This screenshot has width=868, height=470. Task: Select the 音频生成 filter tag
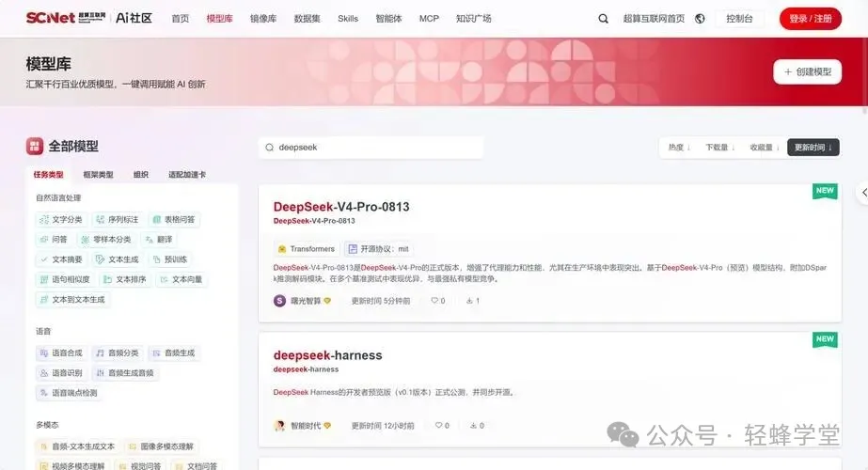click(x=174, y=353)
